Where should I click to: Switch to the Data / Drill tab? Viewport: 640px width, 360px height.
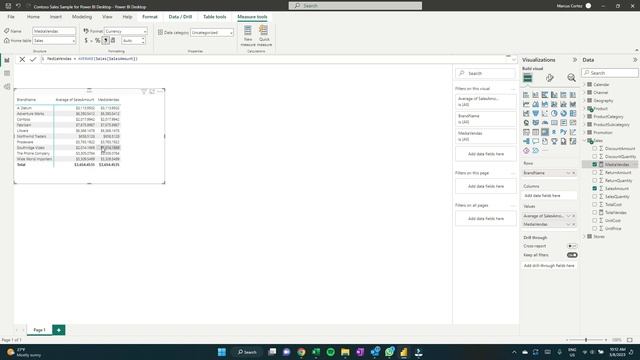click(180, 17)
